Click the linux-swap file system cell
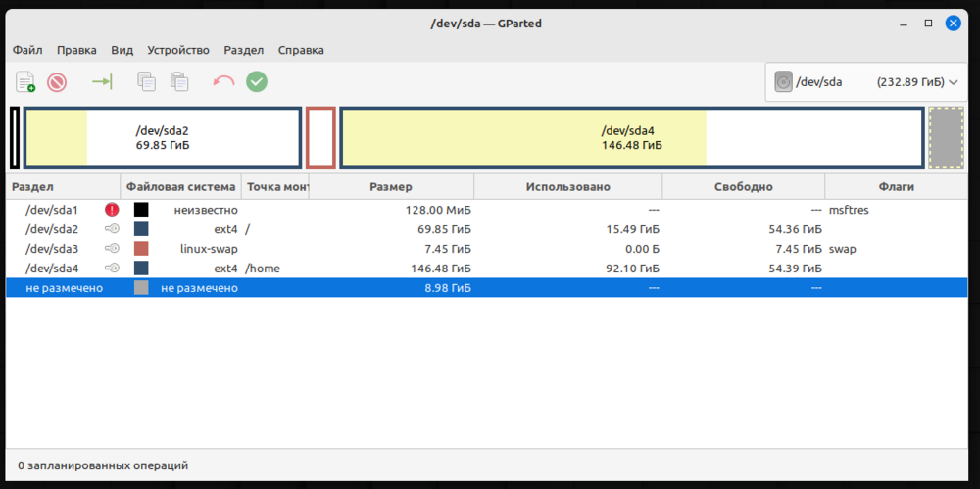980x489 pixels. coord(209,249)
